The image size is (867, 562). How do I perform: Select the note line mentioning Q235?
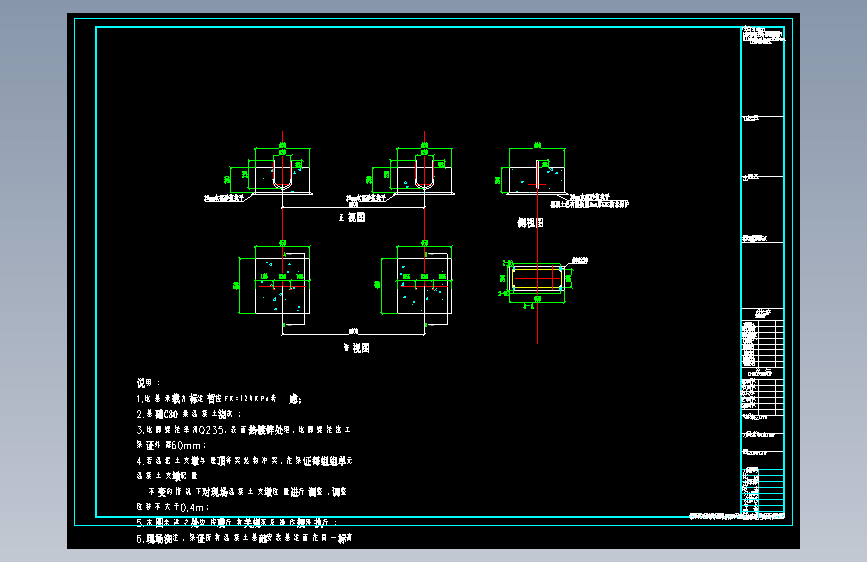[x=243, y=429]
